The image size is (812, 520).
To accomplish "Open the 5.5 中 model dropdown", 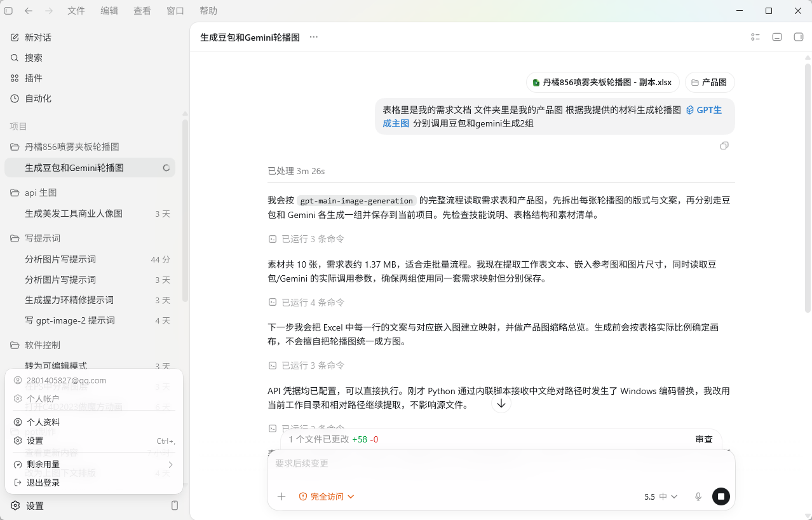I will click(661, 496).
